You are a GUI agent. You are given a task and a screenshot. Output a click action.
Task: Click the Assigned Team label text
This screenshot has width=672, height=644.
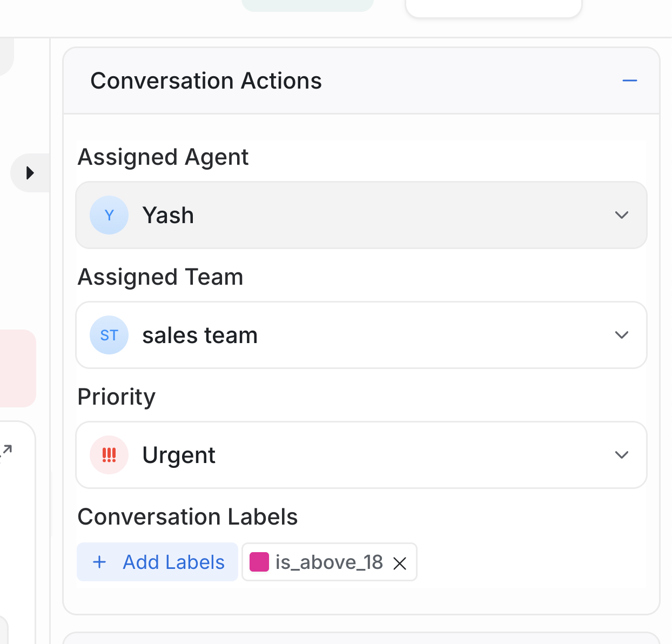(x=160, y=277)
